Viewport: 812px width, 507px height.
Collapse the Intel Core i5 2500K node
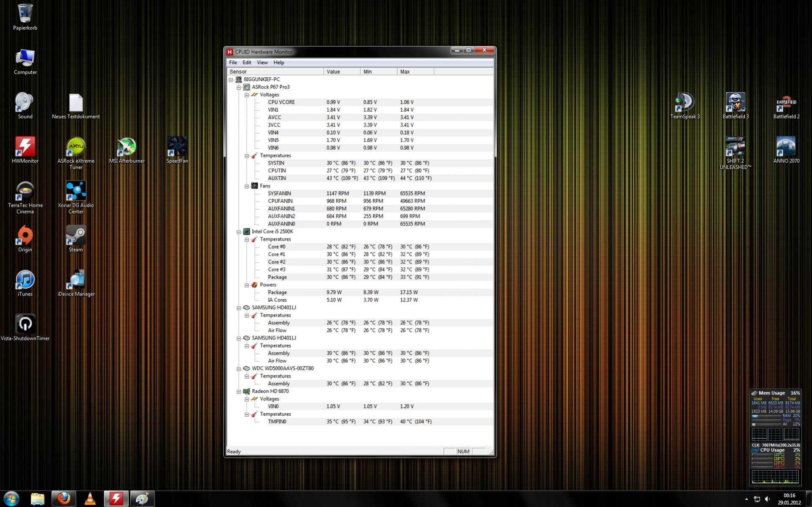coord(239,232)
